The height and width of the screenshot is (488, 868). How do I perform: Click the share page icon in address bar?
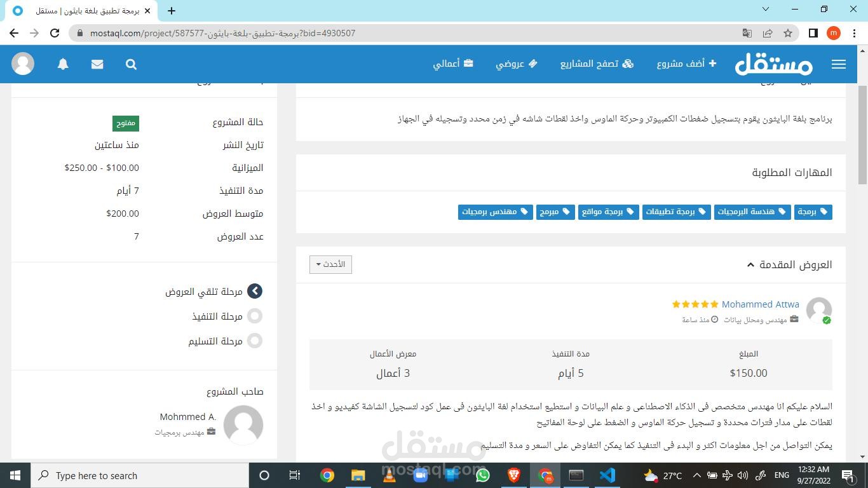768,33
